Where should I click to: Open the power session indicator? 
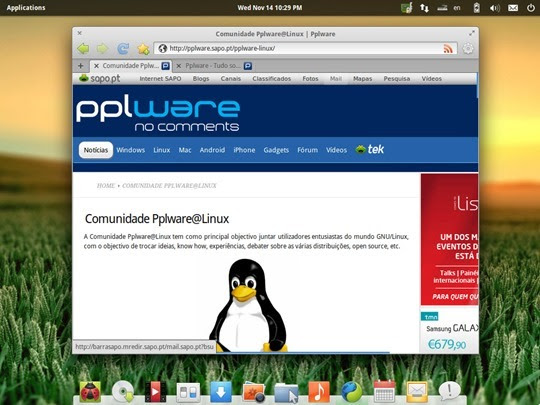(531, 8)
